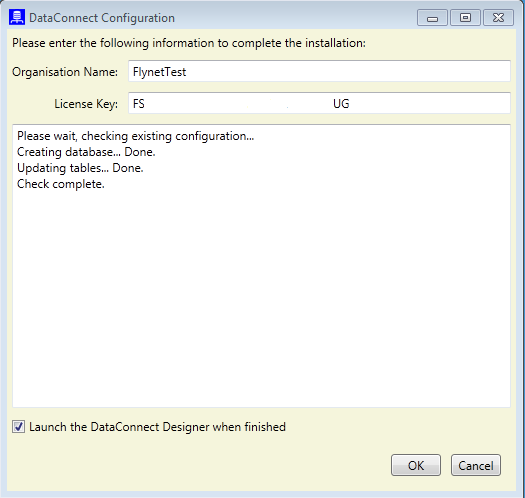
Task: Cancel the DataConnect configuration
Action: (476, 465)
